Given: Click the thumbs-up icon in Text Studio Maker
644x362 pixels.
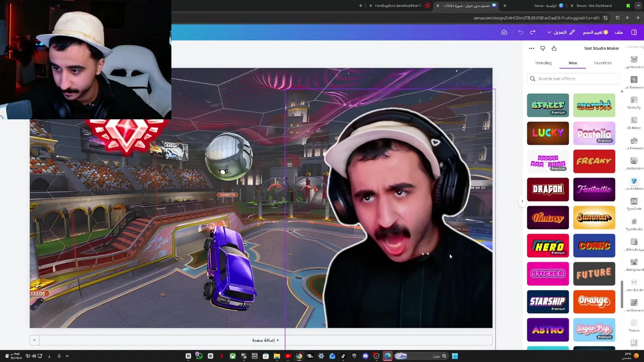Looking at the screenshot, I should coord(554,48).
